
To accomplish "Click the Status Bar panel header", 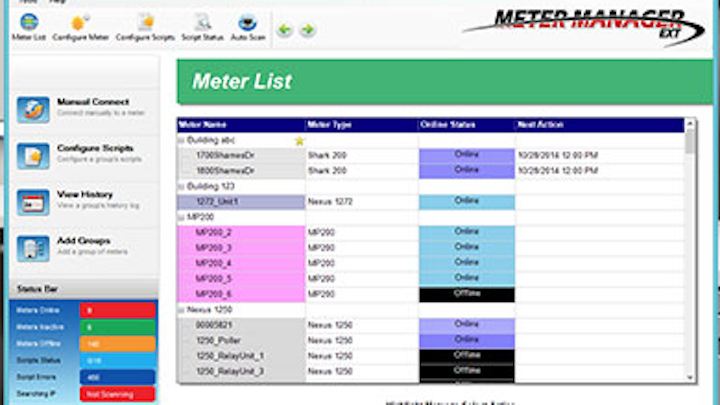I will click(84, 289).
